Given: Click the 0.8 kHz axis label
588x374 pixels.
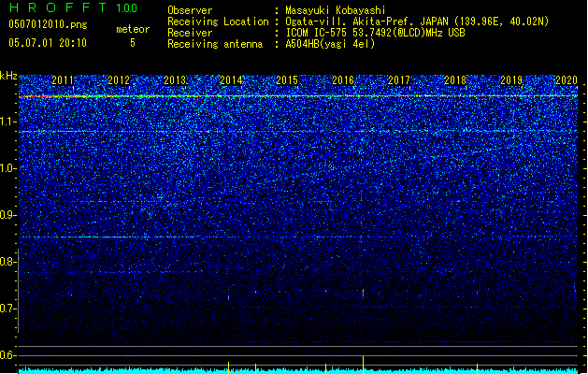Looking at the screenshot, I should pos(7,262).
